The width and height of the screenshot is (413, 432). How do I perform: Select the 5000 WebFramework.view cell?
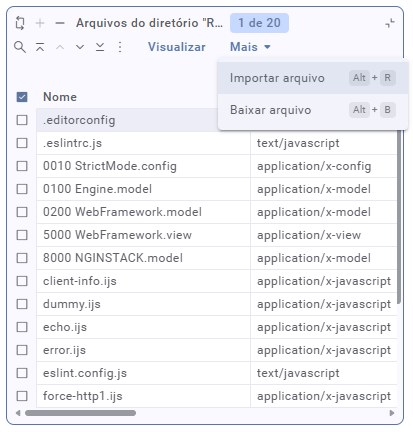(143, 235)
